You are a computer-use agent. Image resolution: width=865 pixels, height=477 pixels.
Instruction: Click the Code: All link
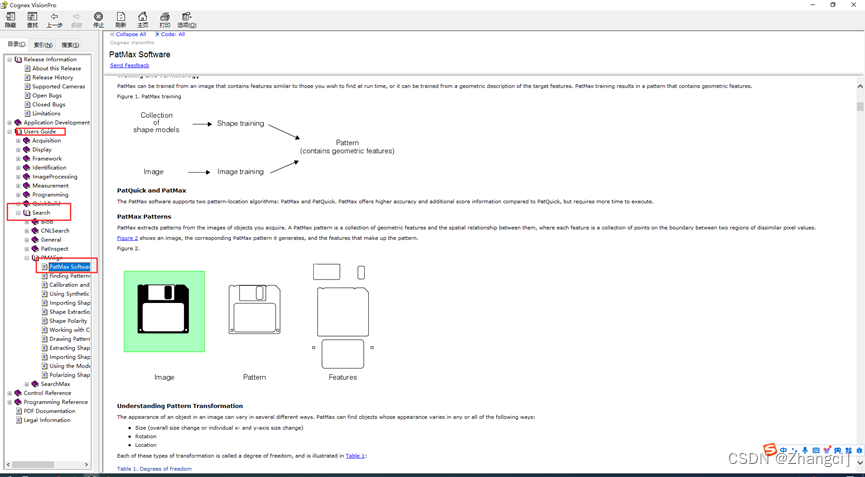tap(173, 34)
